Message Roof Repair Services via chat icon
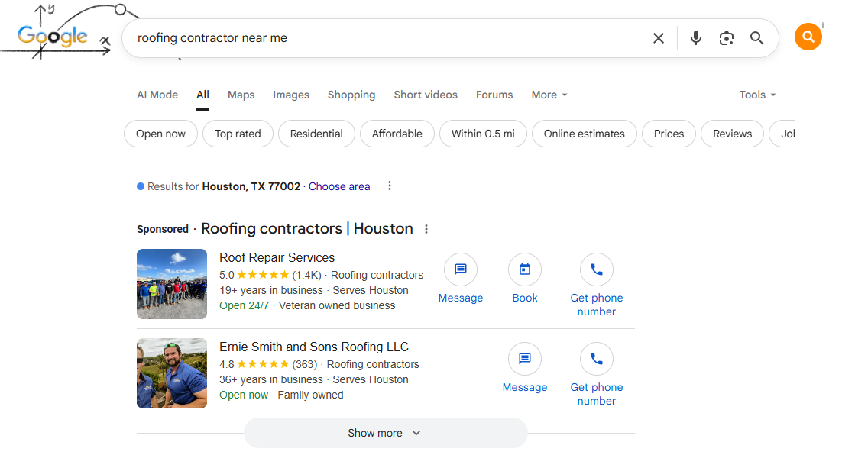The width and height of the screenshot is (868, 455). click(461, 269)
